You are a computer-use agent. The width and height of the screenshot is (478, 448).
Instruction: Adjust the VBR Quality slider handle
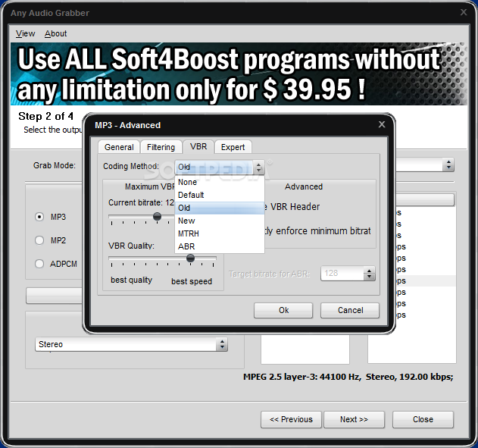click(x=190, y=258)
